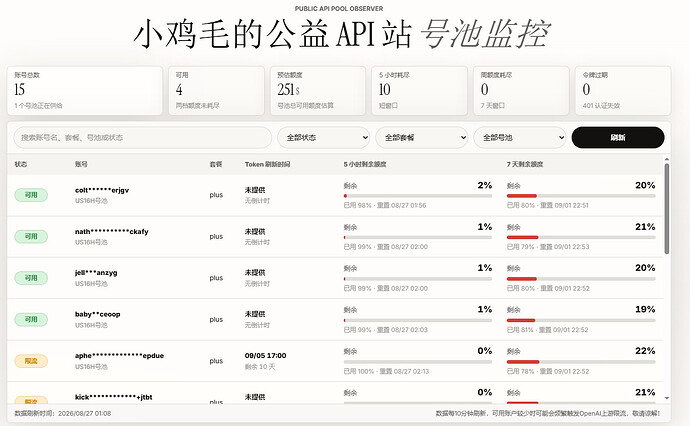The height and width of the screenshot is (426, 690).
Task: Click the 2% remaining value for colt******erjgv
Action: tap(484, 185)
